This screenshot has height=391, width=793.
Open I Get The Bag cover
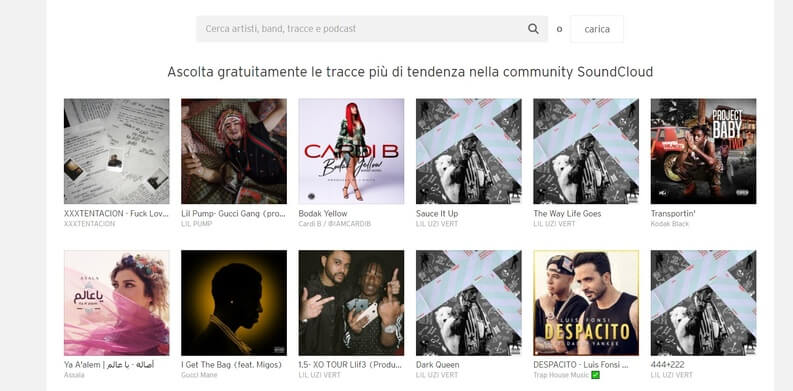point(234,303)
